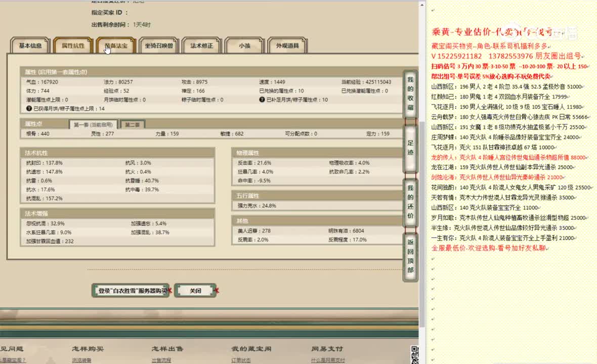
Task: Click document line with phone number 15225921182
Action: 506,56
